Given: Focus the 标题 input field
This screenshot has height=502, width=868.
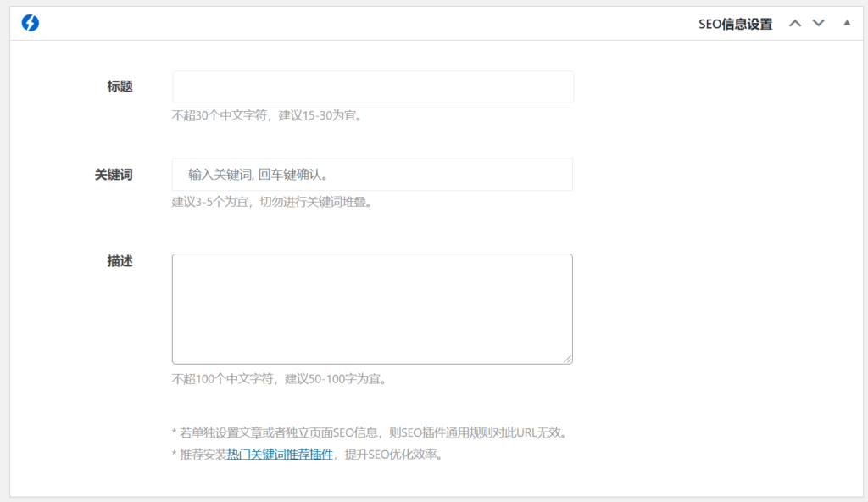Looking at the screenshot, I should (373, 86).
